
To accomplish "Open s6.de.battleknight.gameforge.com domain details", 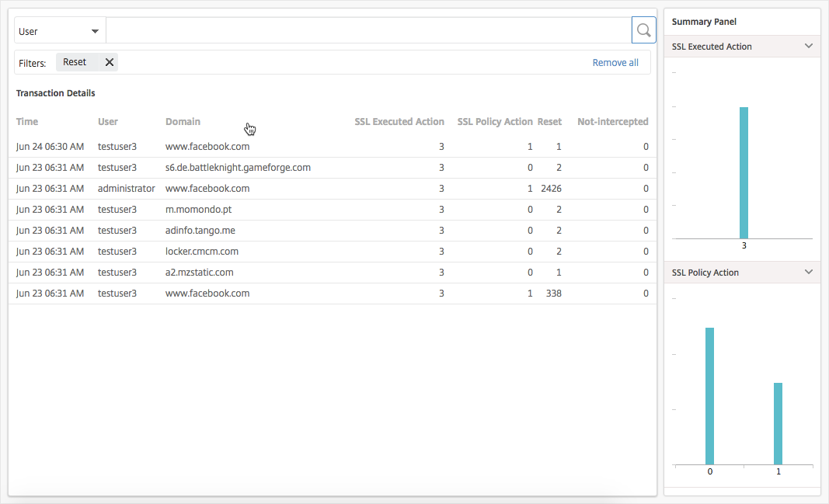I will [238, 167].
